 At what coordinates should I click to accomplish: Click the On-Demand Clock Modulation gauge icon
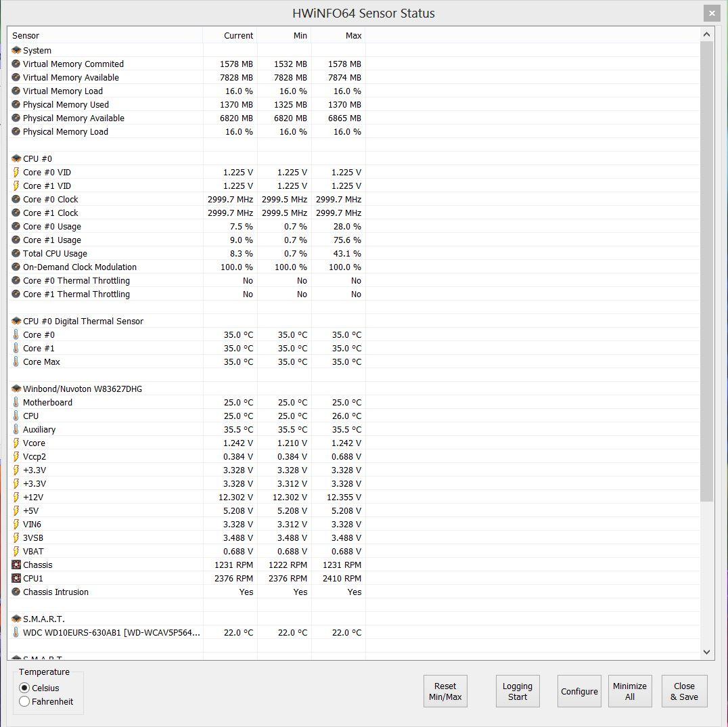click(16, 267)
